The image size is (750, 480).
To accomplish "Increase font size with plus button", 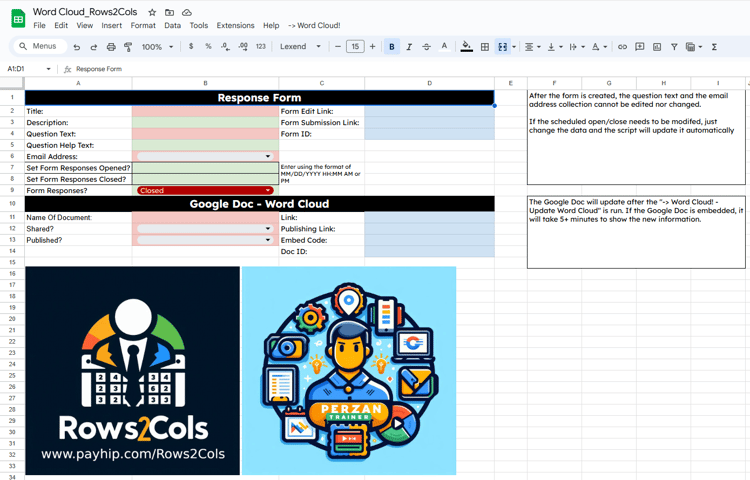I will (372, 47).
